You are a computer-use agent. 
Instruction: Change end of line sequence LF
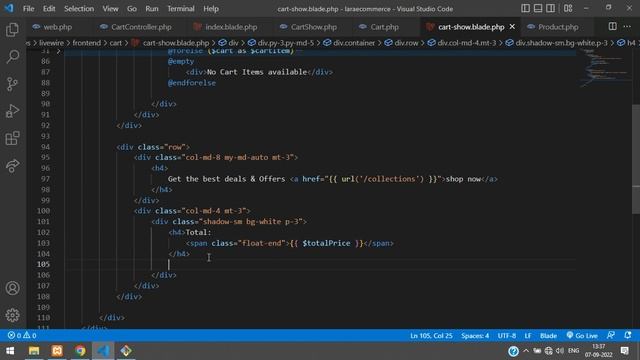pos(528,336)
